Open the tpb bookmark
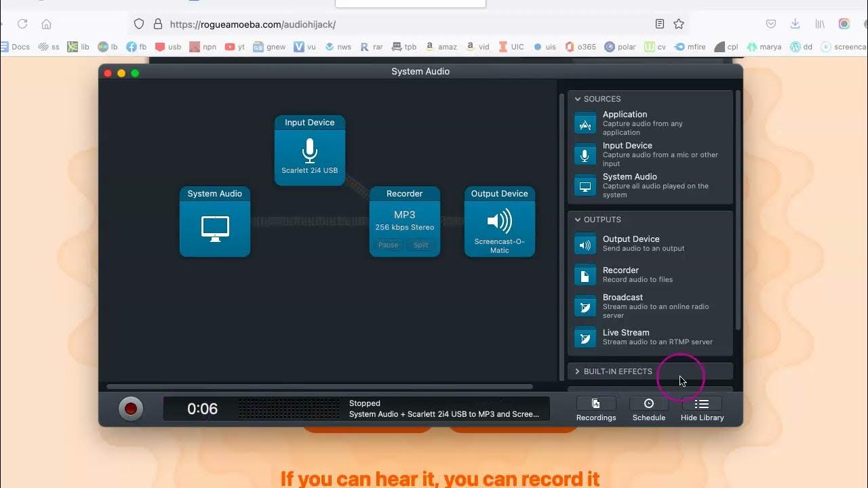 (x=405, y=47)
